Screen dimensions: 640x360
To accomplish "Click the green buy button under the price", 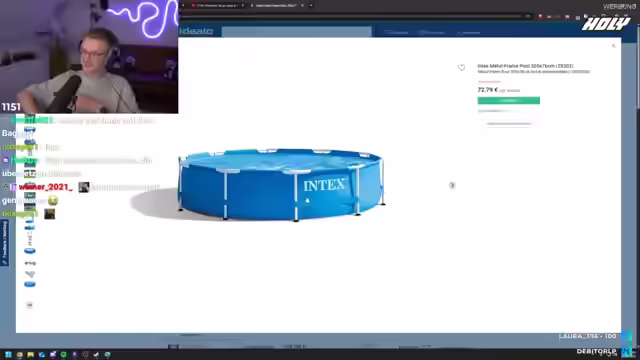I will click(x=509, y=100).
